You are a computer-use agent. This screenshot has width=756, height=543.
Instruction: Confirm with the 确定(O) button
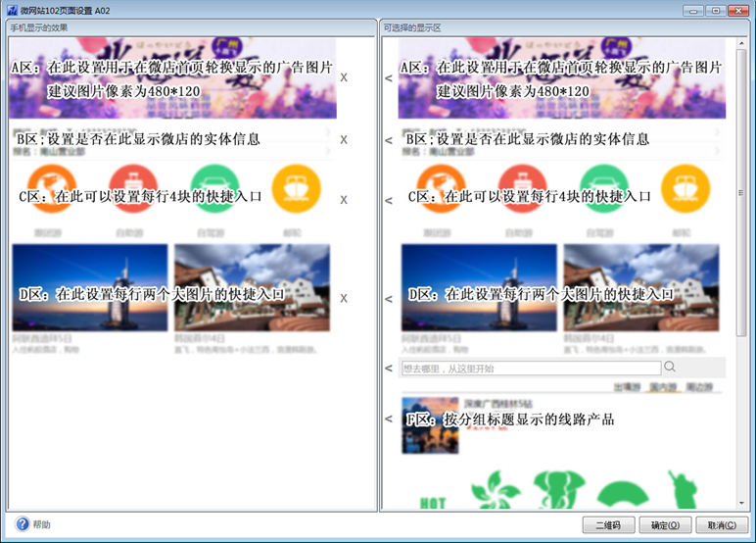[x=665, y=525]
